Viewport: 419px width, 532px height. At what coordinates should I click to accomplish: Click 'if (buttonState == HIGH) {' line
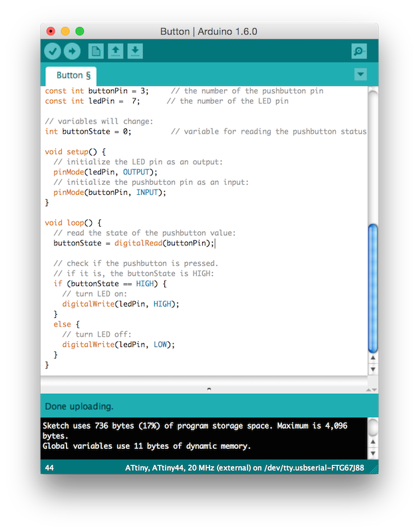(x=110, y=284)
